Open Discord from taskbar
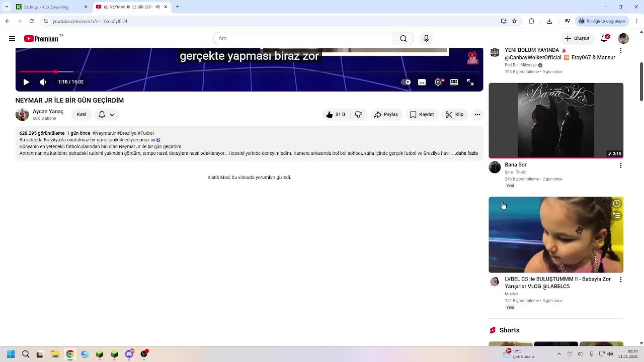 pos(129,354)
